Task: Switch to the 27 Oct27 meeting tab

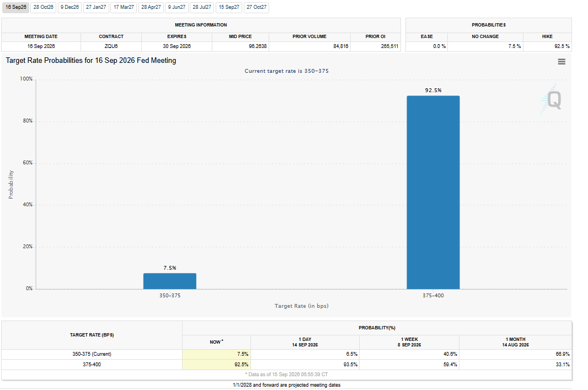Action: (x=256, y=7)
